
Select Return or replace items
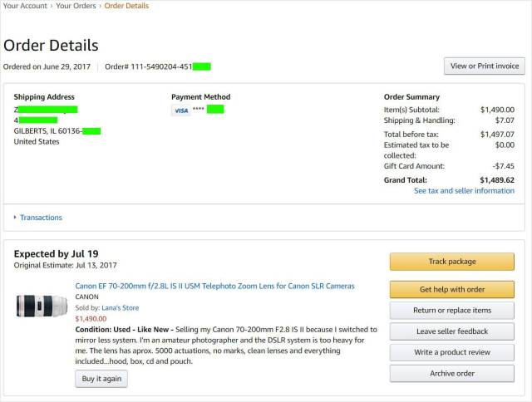pyautogui.click(x=452, y=311)
